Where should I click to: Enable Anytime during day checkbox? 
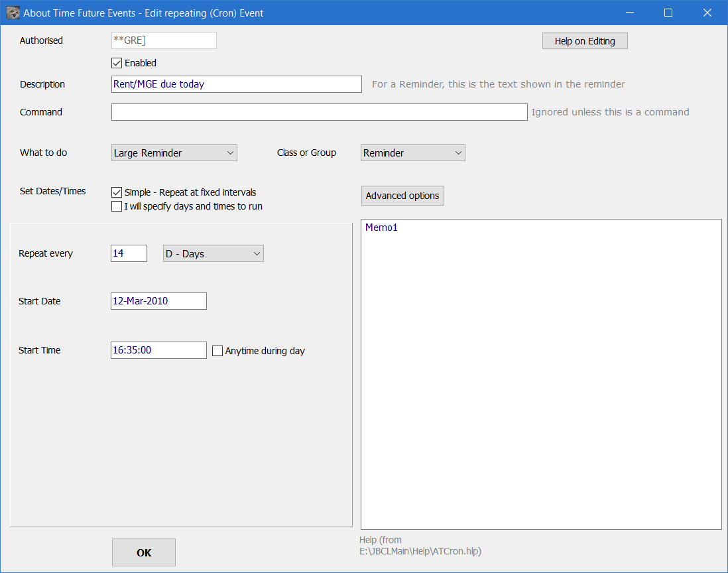217,351
